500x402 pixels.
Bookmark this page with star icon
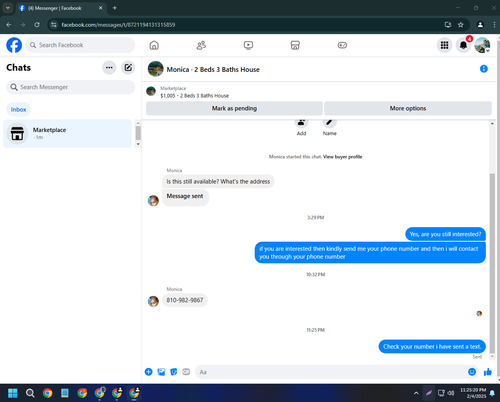click(461, 25)
